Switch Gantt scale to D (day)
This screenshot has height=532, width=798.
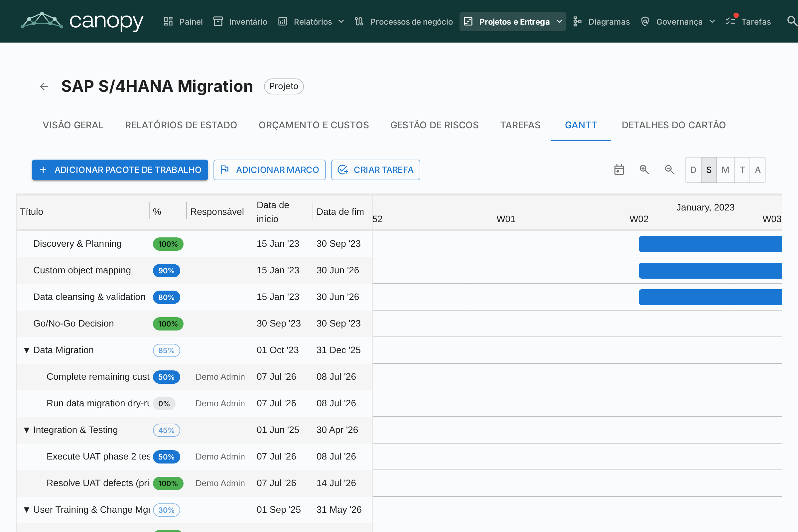pyautogui.click(x=693, y=170)
